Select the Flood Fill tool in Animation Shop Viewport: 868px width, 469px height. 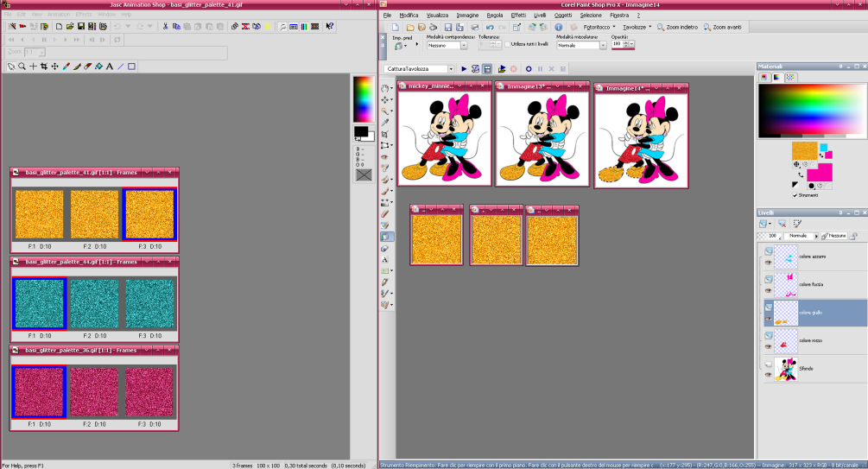(x=98, y=67)
